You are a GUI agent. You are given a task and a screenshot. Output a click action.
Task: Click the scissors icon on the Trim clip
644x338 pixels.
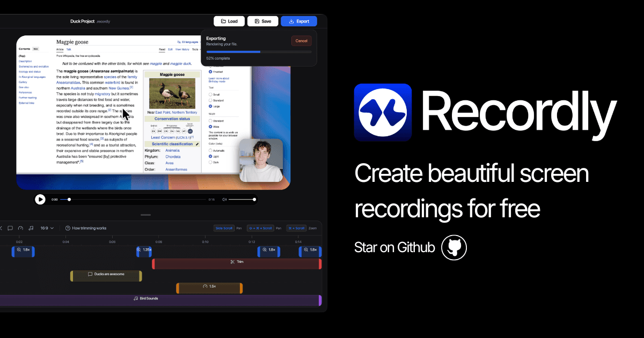[x=232, y=262]
